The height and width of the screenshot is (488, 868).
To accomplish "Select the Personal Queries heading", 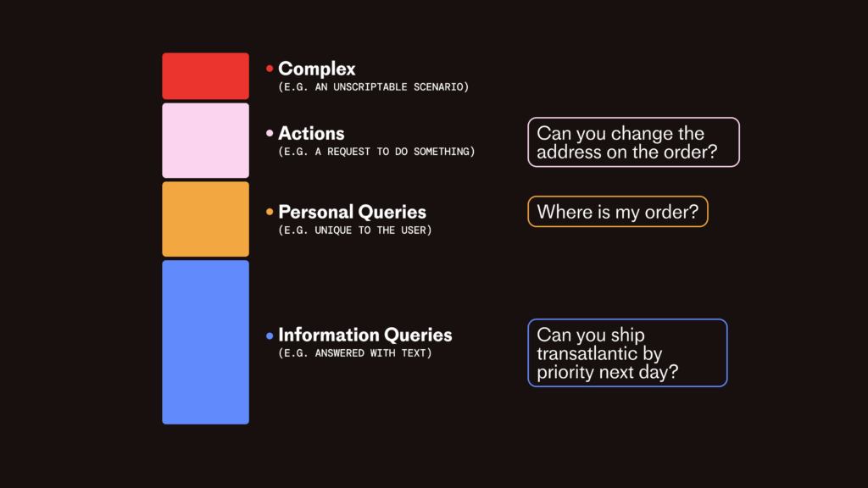I will pos(352,212).
